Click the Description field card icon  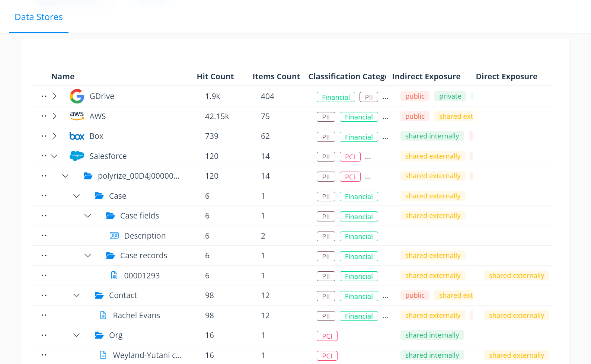point(114,236)
